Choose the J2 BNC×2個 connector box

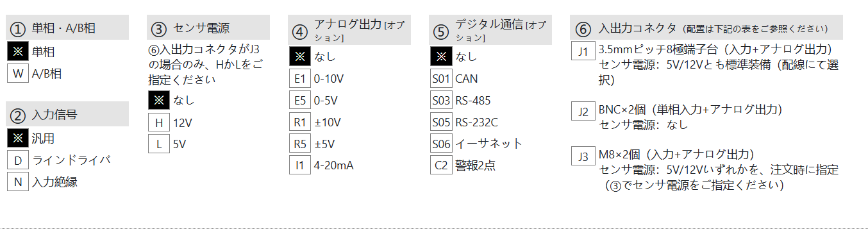coord(583,112)
